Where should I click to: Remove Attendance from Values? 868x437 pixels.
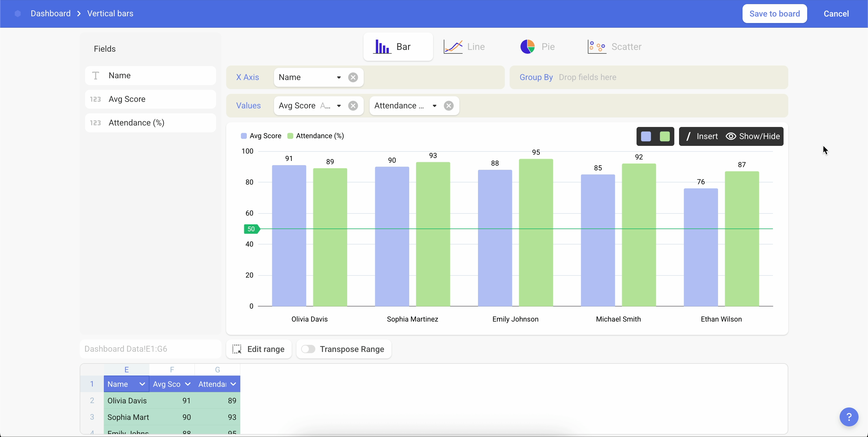click(448, 106)
